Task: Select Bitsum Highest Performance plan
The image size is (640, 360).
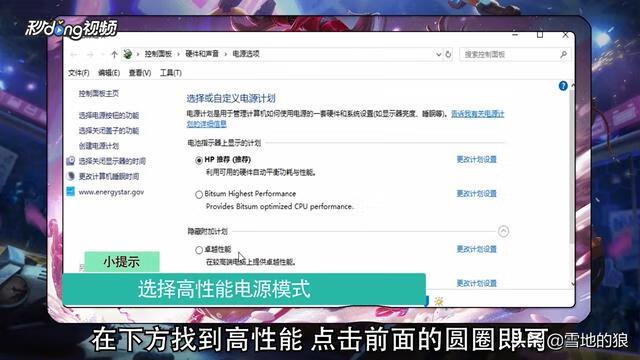Action: click(x=199, y=195)
